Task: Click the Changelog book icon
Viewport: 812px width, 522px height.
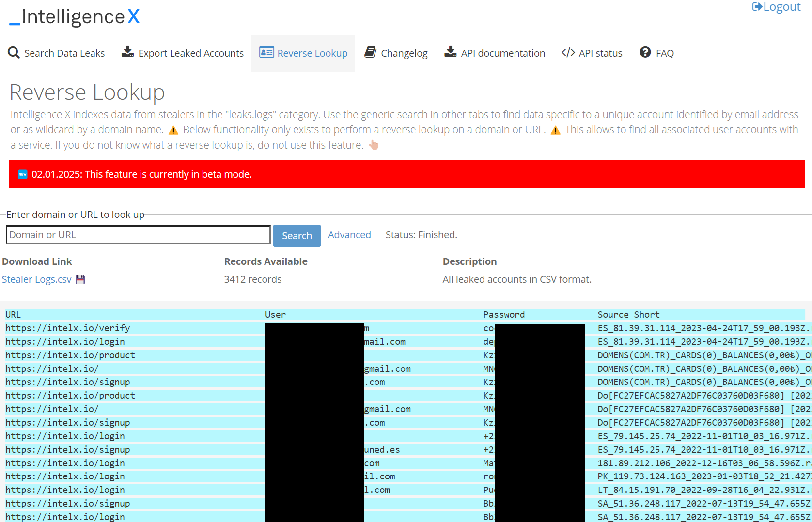Action: tap(371, 52)
